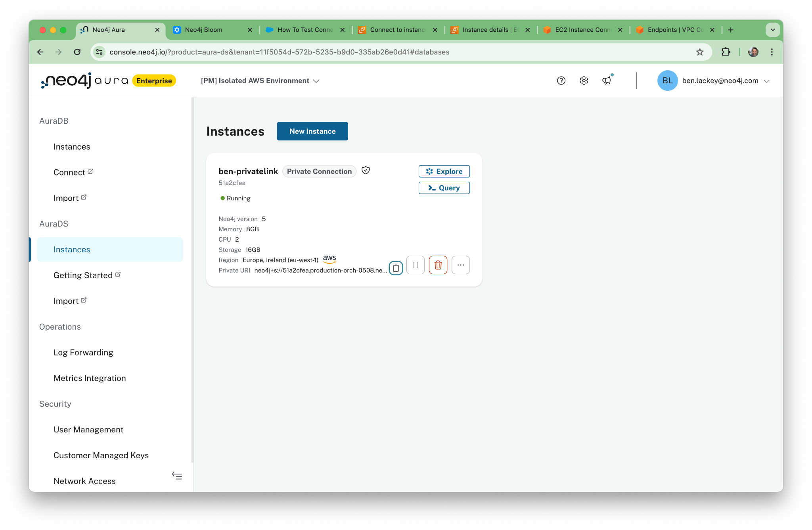
Task: Click the browser address bar URL
Action: pyautogui.click(x=279, y=52)
